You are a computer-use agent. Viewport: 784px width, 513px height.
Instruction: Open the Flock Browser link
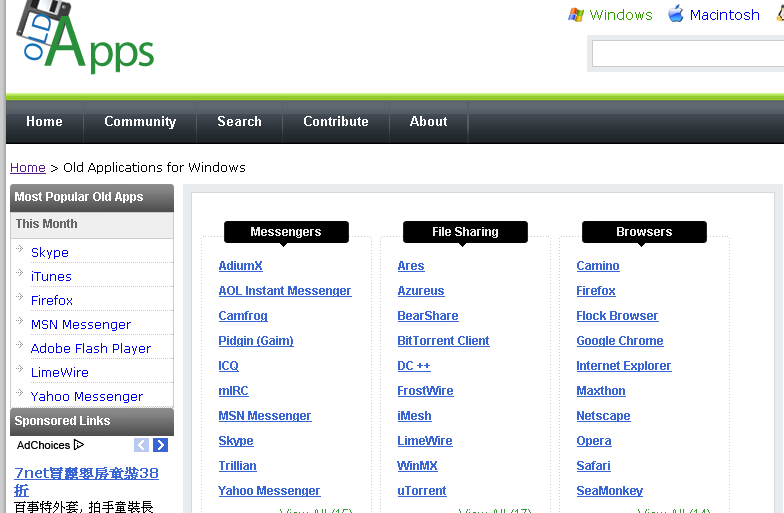618,316
